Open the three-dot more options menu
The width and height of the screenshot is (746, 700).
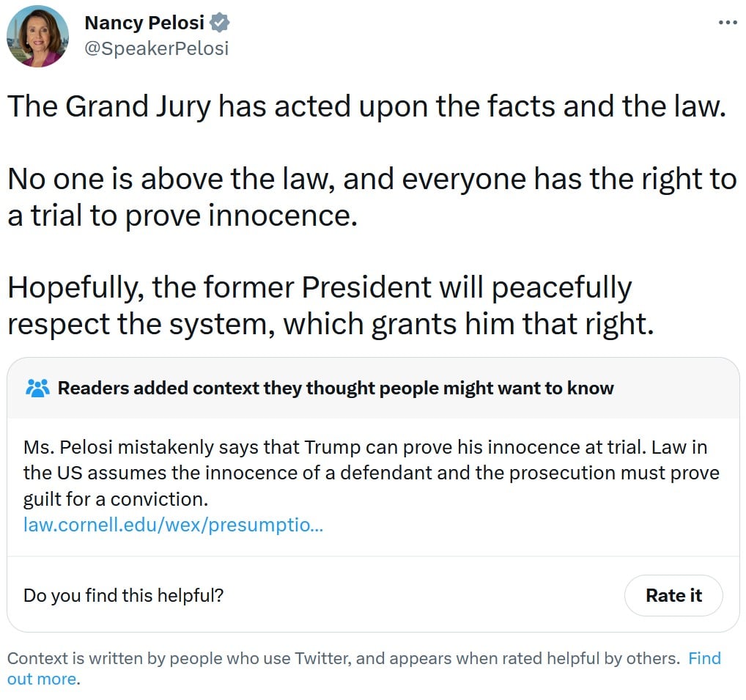(728, 23)
